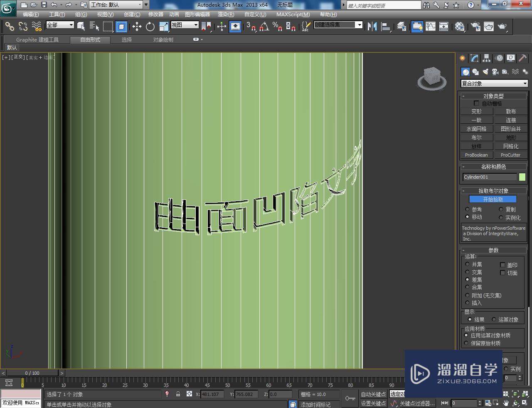Open Render Setup dialog
This screenshot has width=532, height=408.
[475, 27]
